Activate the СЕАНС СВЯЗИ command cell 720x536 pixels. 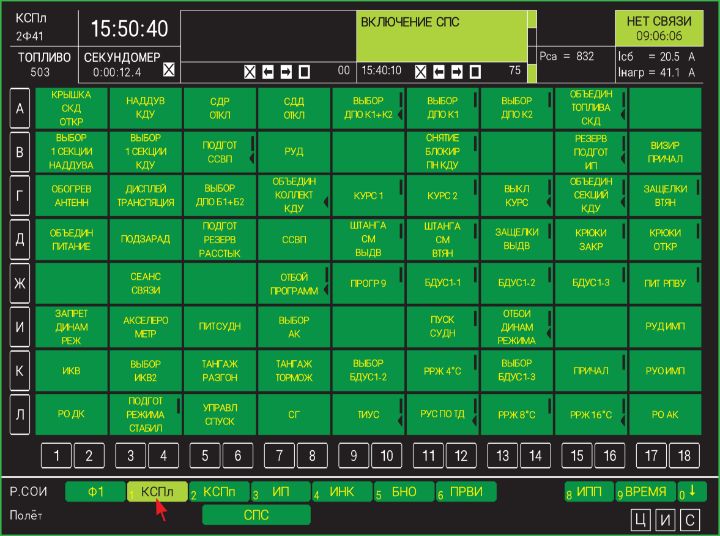tap(145, 282)
